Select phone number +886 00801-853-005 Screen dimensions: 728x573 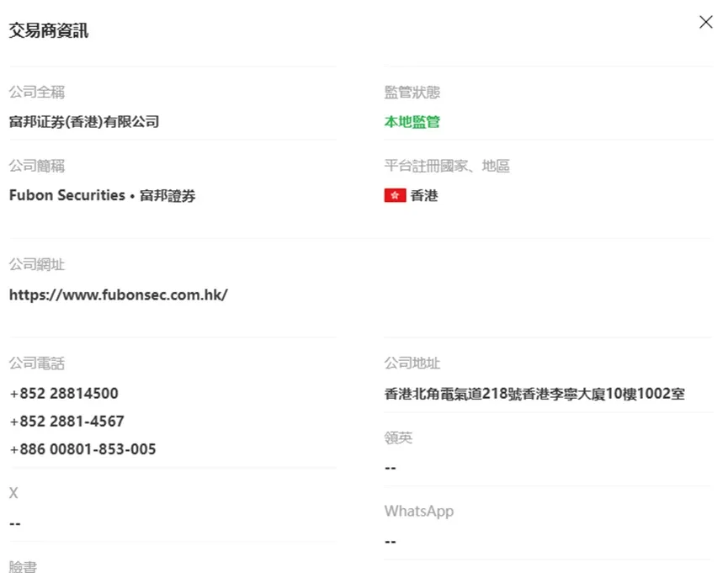82,449
